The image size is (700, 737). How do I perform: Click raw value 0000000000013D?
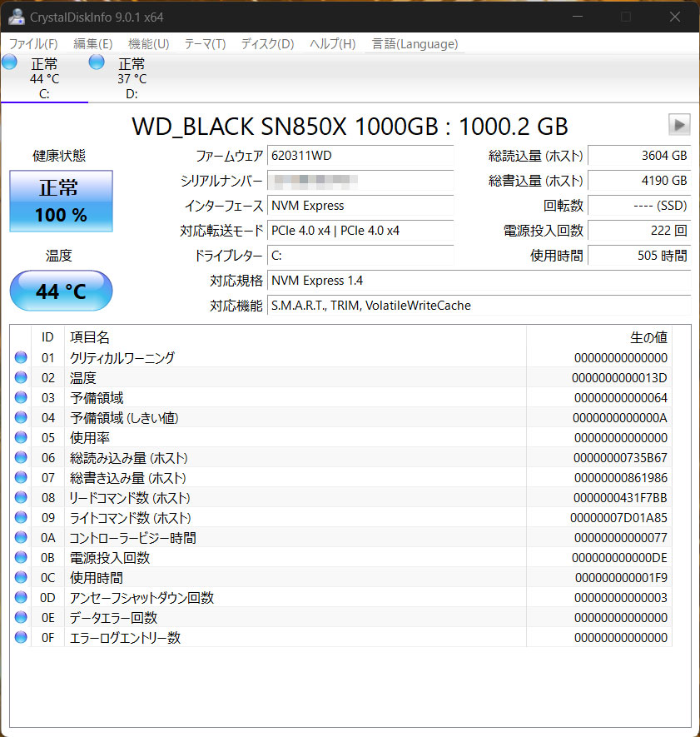coord(619,378)
